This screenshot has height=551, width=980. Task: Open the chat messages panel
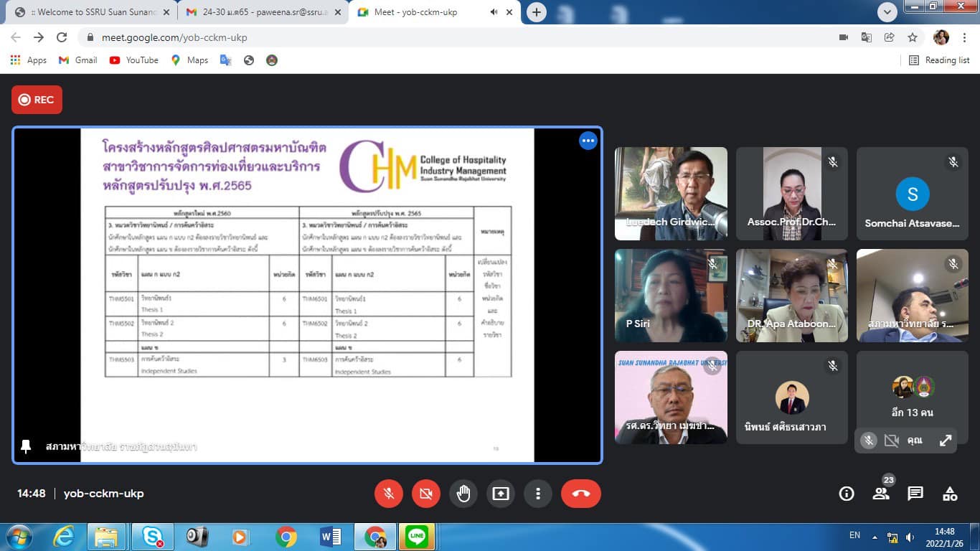click(915, 494)
